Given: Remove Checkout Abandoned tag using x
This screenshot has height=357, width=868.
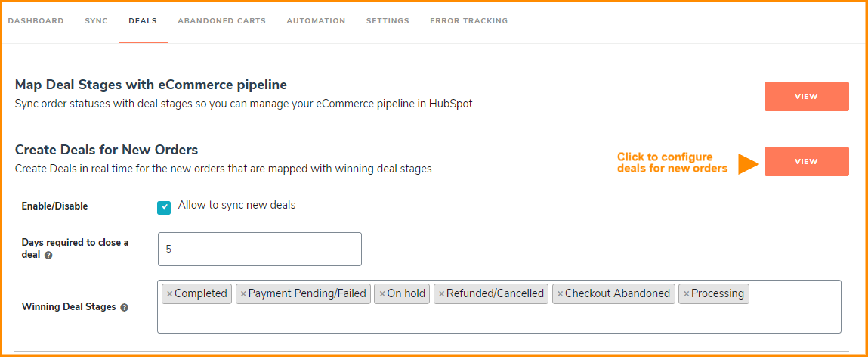Looking at the screenshot, I should [x=561, y=293].
